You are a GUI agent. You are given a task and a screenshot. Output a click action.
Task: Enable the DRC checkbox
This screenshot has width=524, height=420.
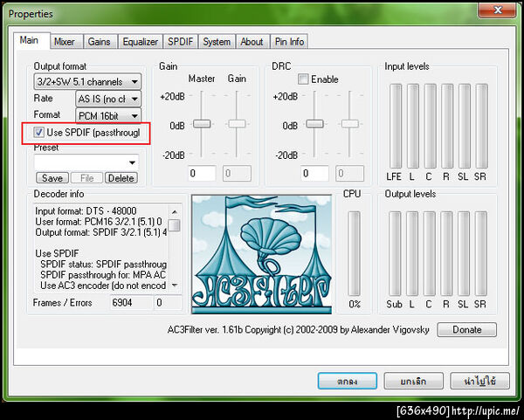(x=303, y=79)
